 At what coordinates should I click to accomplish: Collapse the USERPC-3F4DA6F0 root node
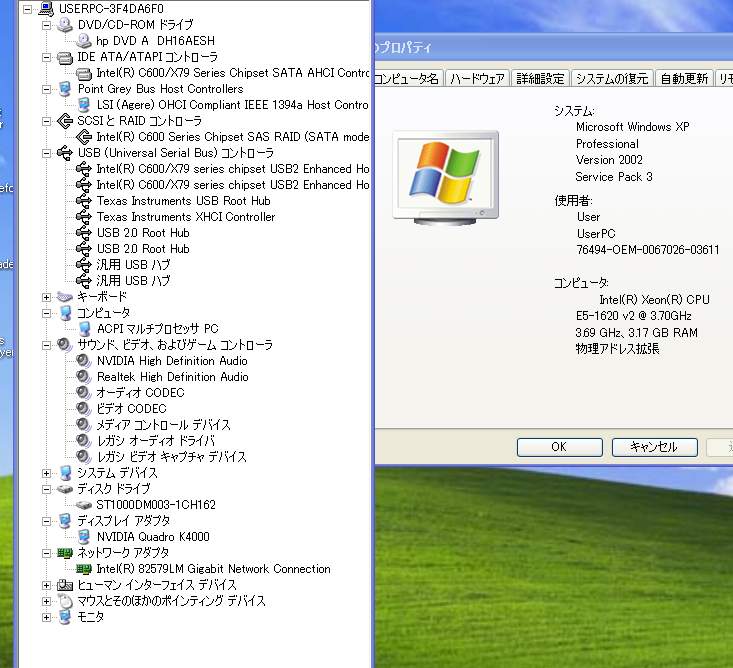tap(28, 9)
